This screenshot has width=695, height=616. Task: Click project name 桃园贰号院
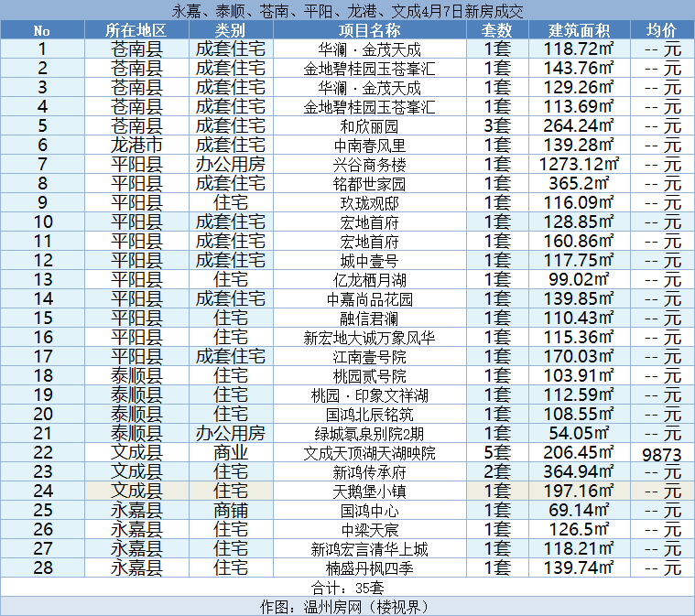[x=369, y=376]
